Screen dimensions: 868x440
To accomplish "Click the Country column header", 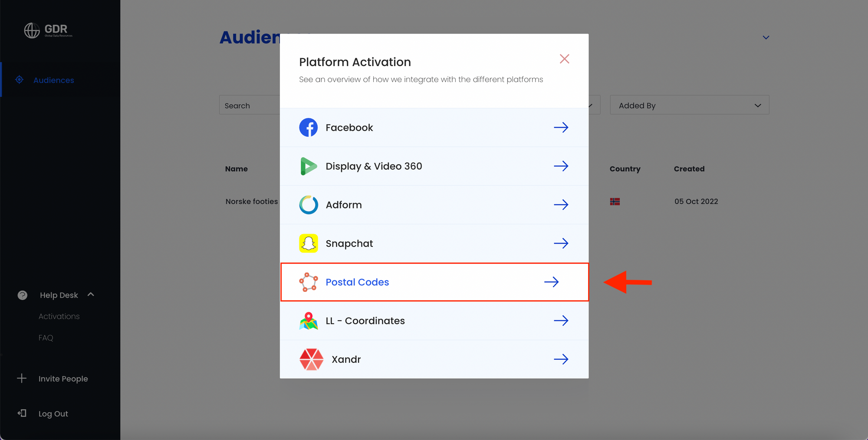I will pos(625,169).
